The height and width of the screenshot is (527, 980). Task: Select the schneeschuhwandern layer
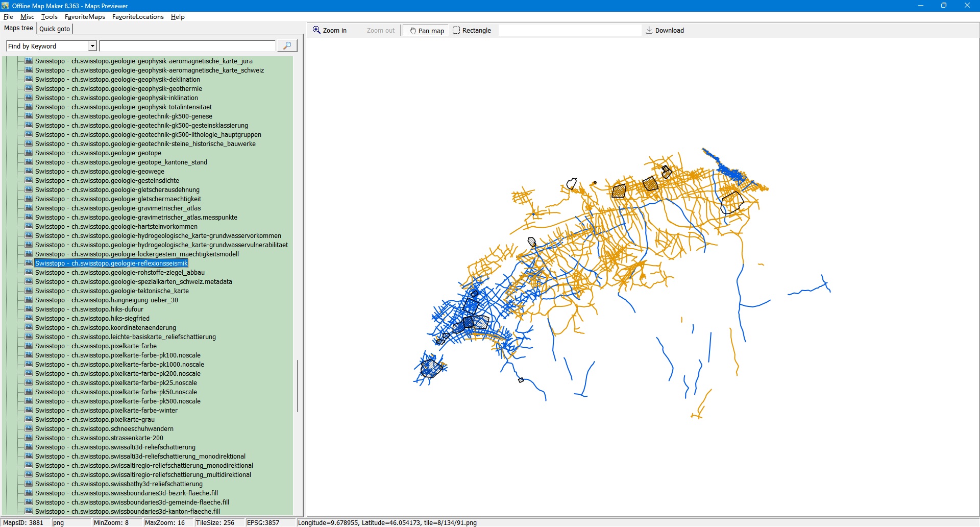point(104,429)
